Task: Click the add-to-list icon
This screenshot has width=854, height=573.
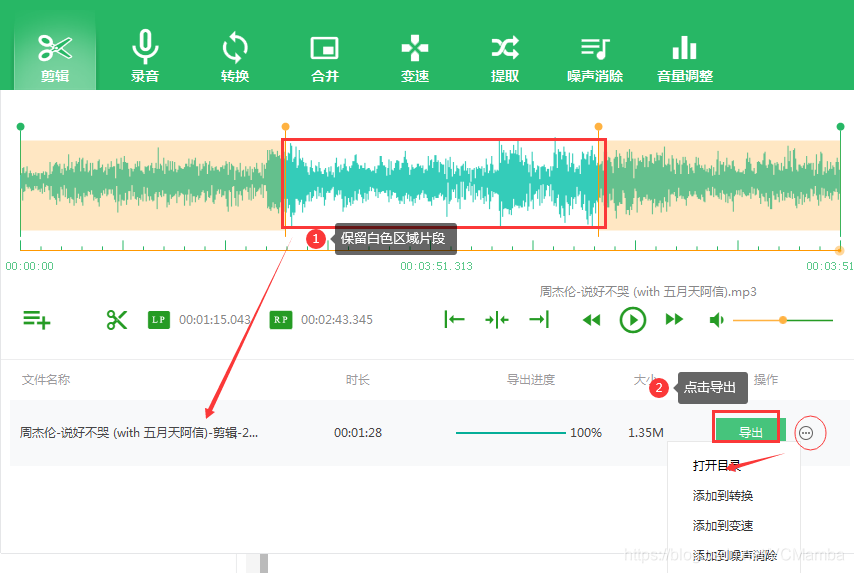Action: pyautogui.click(x=36, y=320)
